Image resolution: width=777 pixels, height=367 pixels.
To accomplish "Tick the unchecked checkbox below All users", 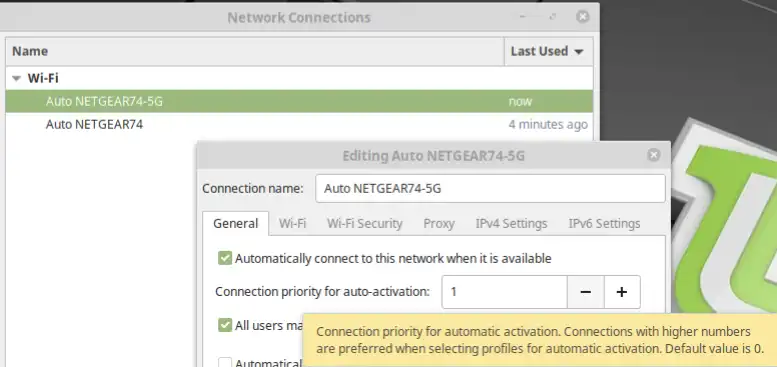I will coord(225,363).
